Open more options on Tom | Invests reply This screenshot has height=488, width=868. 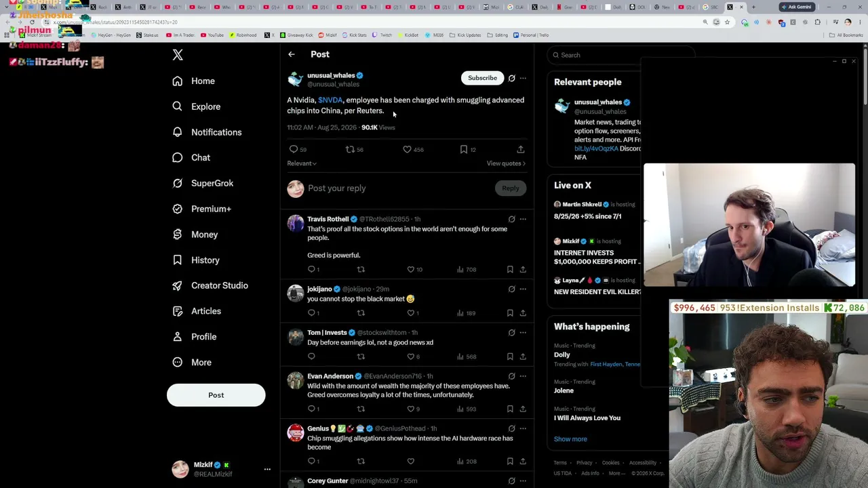pyautogui.click(x=523, y=333)
